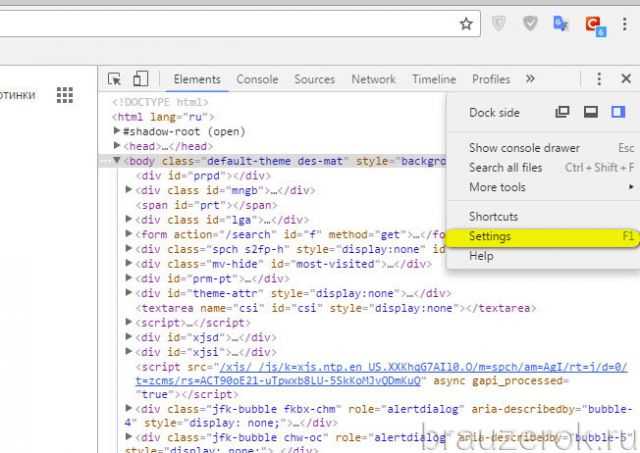
Task: Select the span id prt line
Action: click(x=207, y=205)
